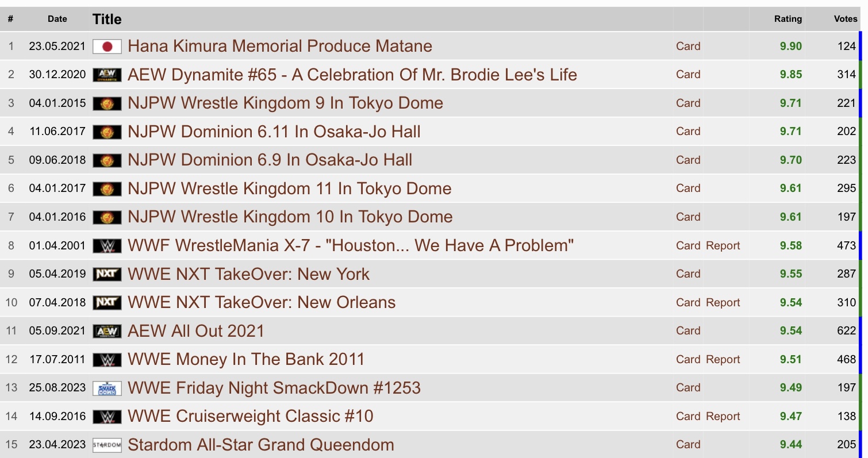Click Stardom logo beside All-Star Grand Queendom

click(x=107, y=445)
